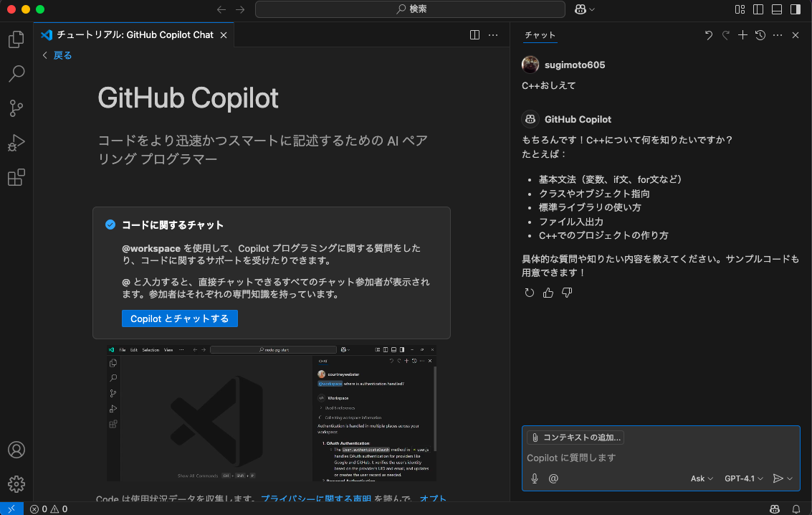812x515 pixels.
Task: Open the Copilot menu in title bar
Action: (584, 9)
